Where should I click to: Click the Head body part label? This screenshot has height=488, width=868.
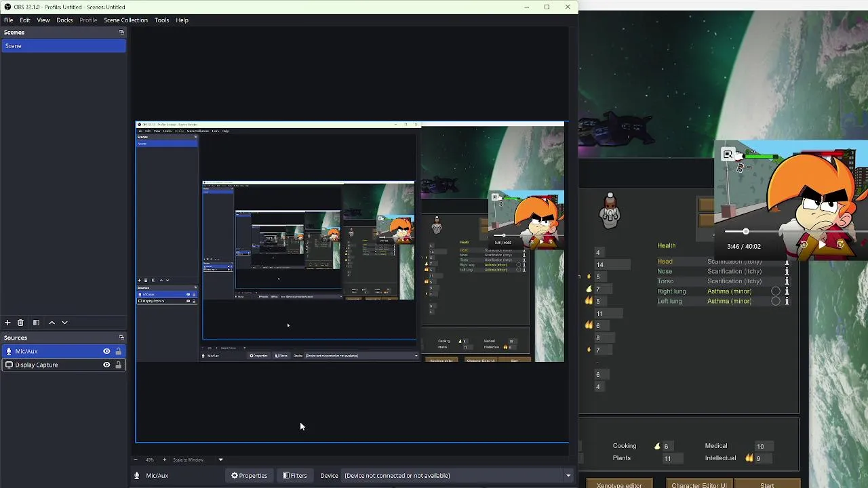[665, 262]
